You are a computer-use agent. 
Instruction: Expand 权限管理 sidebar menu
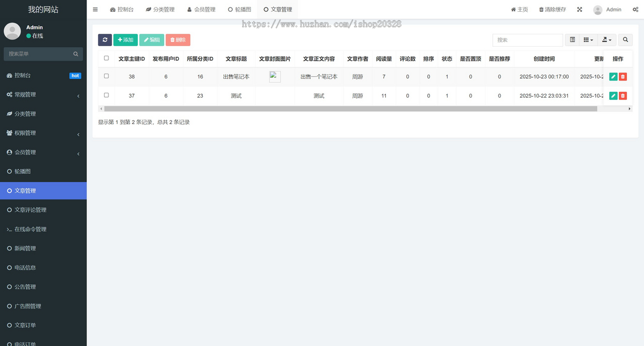(43, 133)
